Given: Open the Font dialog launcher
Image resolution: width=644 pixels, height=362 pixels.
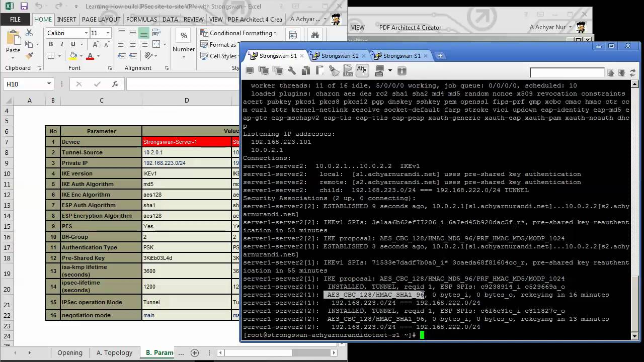Looking at the screenshot, I should [x=110, y=68].
